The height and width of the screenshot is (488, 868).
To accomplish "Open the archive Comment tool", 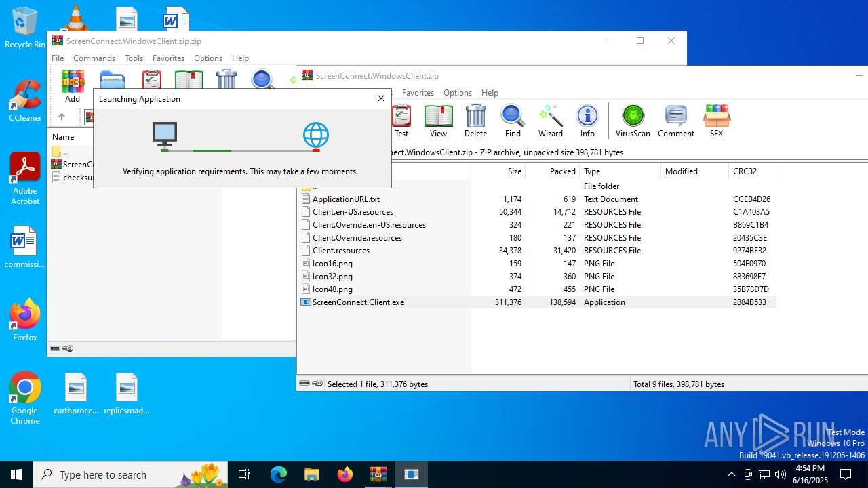I will [676, 121].
